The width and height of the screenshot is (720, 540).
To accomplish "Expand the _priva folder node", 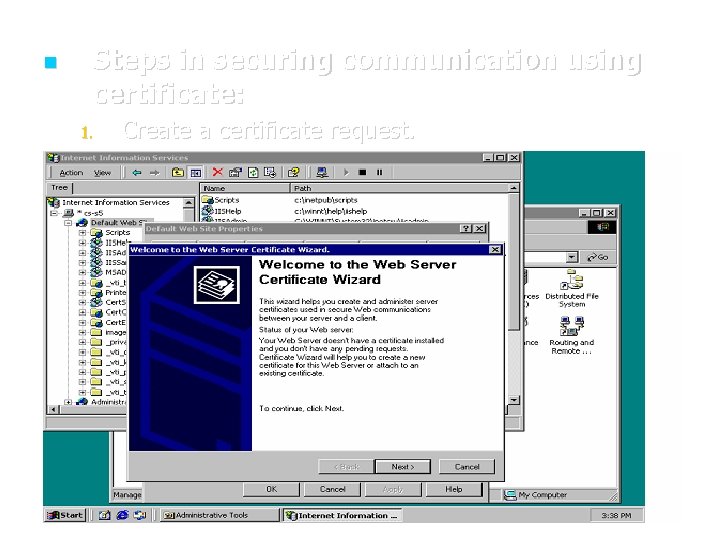I will tap(82, 343).
